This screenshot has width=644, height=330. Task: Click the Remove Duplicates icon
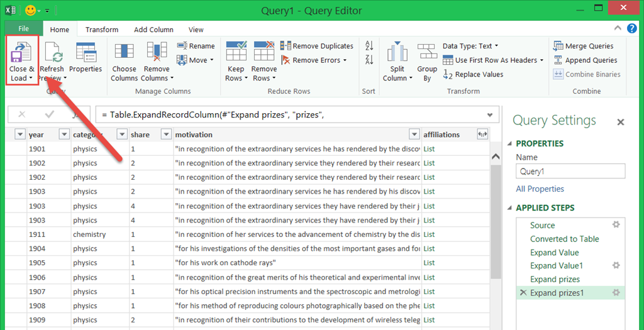point(286,46)
